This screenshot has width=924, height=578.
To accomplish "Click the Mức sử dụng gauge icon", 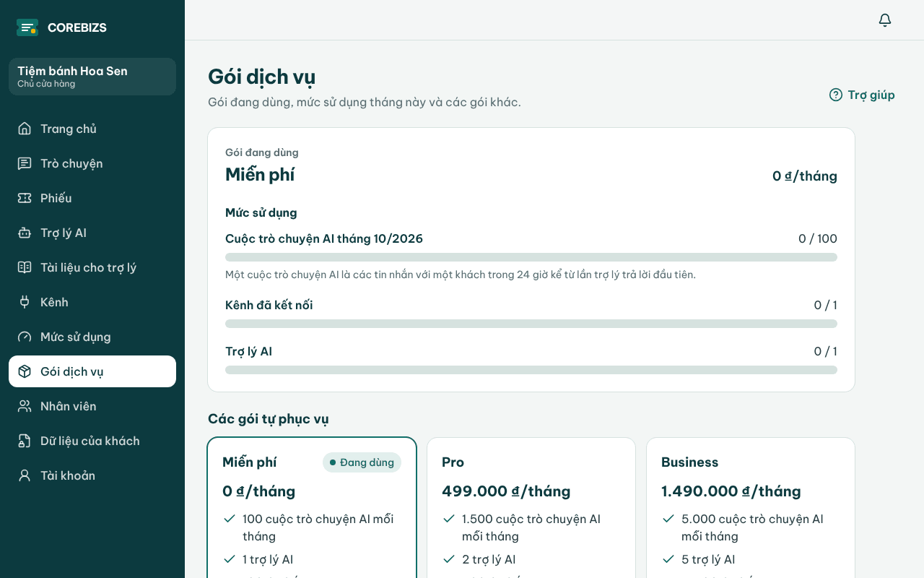I will (x=25, y=337).
